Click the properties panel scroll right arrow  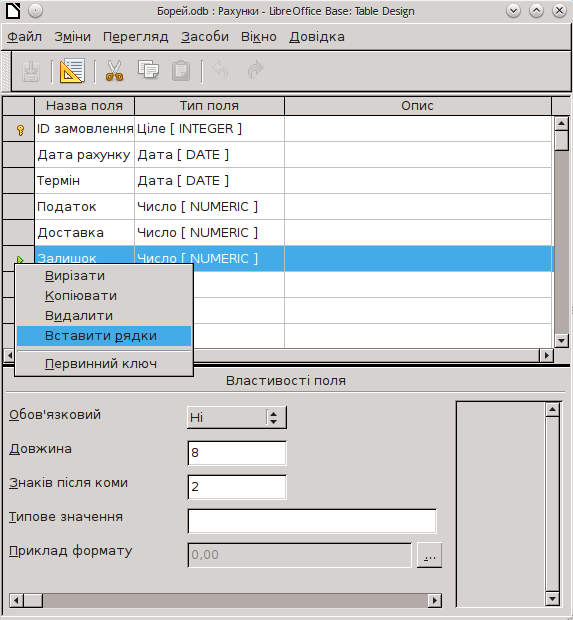point(435,601)
